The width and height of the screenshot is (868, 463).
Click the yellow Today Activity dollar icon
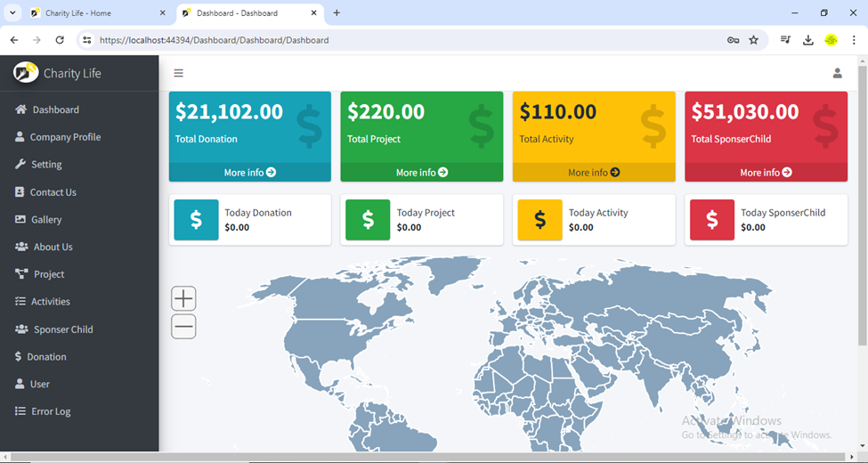pos(539,220)
